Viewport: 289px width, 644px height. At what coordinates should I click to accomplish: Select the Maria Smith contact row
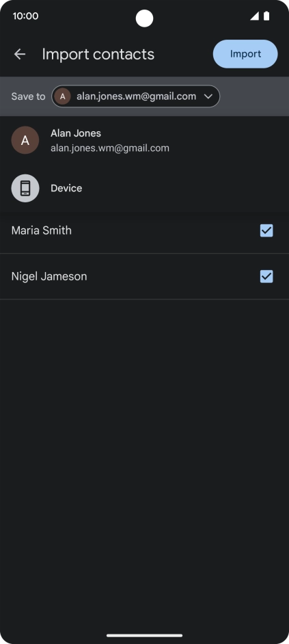pyautogui.click(x=145, y=231)
